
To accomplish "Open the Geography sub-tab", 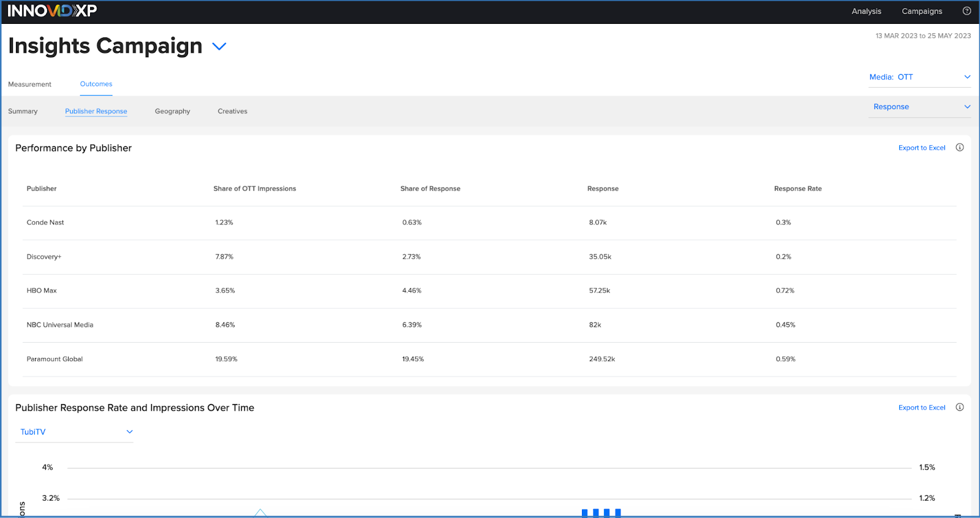I will [x=173, y=111].
